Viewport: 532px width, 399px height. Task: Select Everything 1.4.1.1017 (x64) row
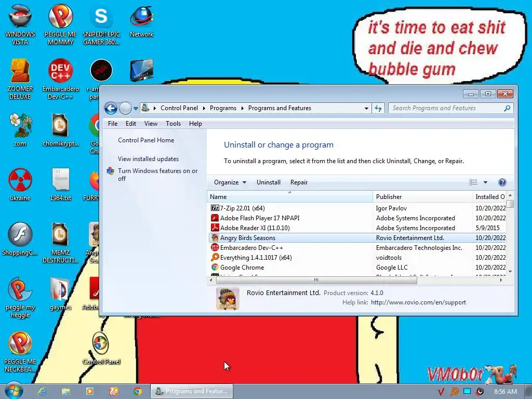coord(357,258)
